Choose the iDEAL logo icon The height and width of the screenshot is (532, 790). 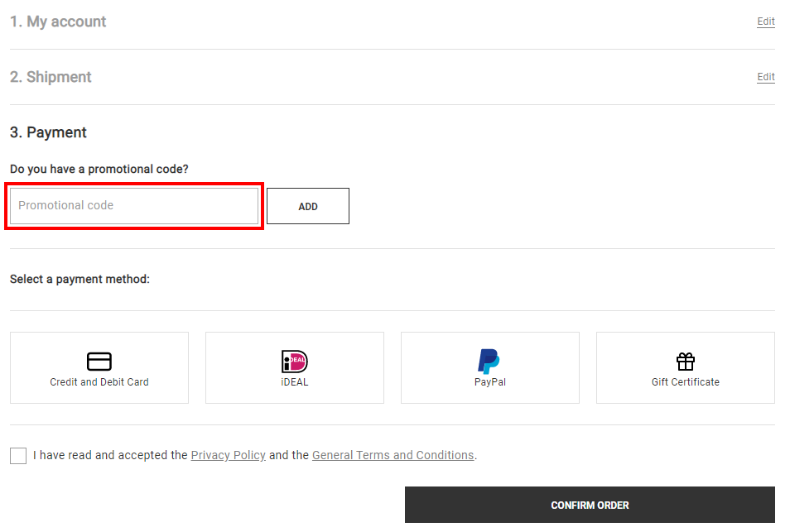[x=295, y=361]
